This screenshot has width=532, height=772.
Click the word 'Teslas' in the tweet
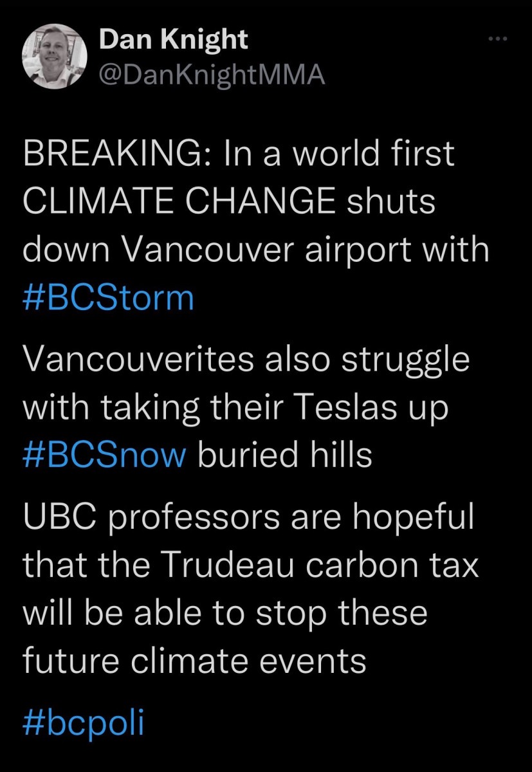click(x=348, y=408)
